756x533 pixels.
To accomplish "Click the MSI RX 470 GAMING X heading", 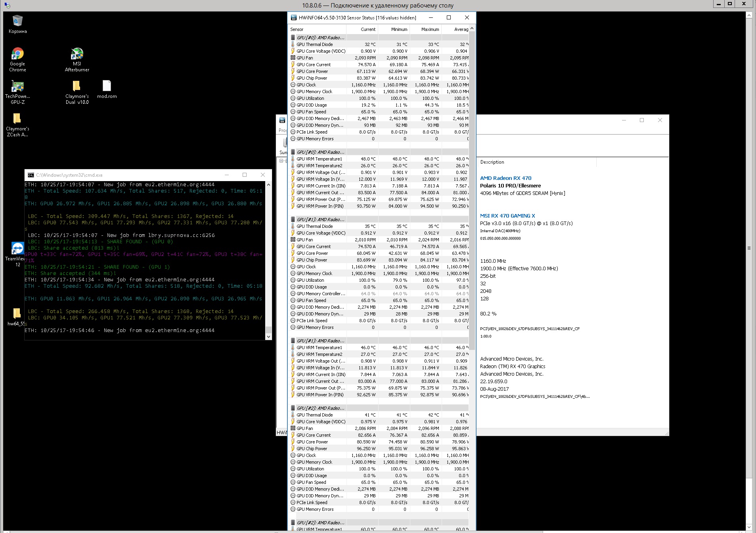I will pos(507,216).
